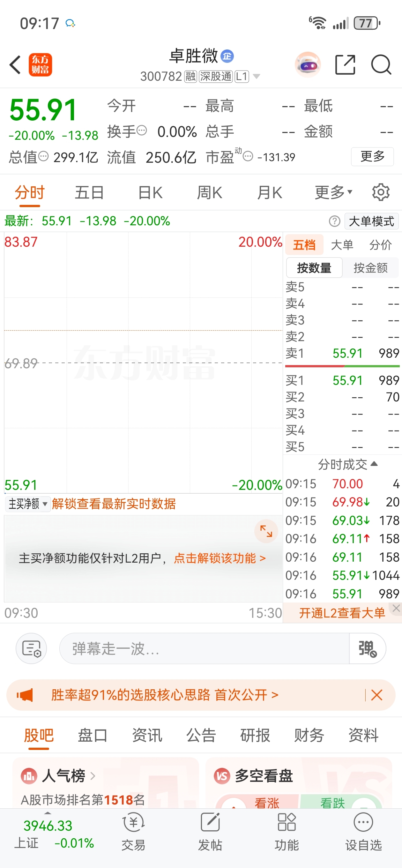Screen dimensions: 402x868
Task: Open the 主买净额 indicator dropdown
Action: (x=28, y=504)
